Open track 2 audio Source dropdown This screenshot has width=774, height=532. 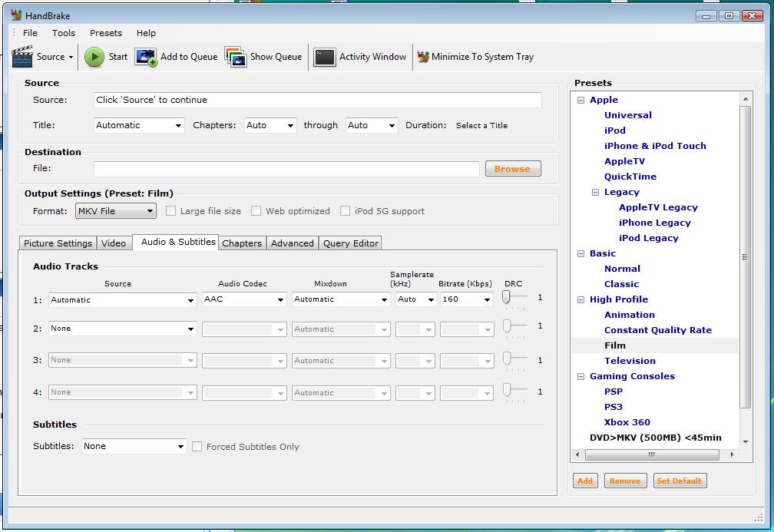coord(122,329)
